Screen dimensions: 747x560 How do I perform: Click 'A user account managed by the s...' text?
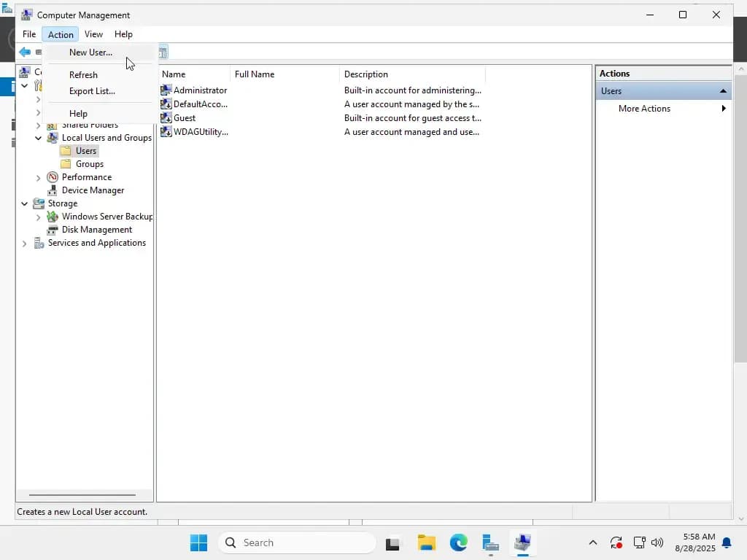coord(411,104)
